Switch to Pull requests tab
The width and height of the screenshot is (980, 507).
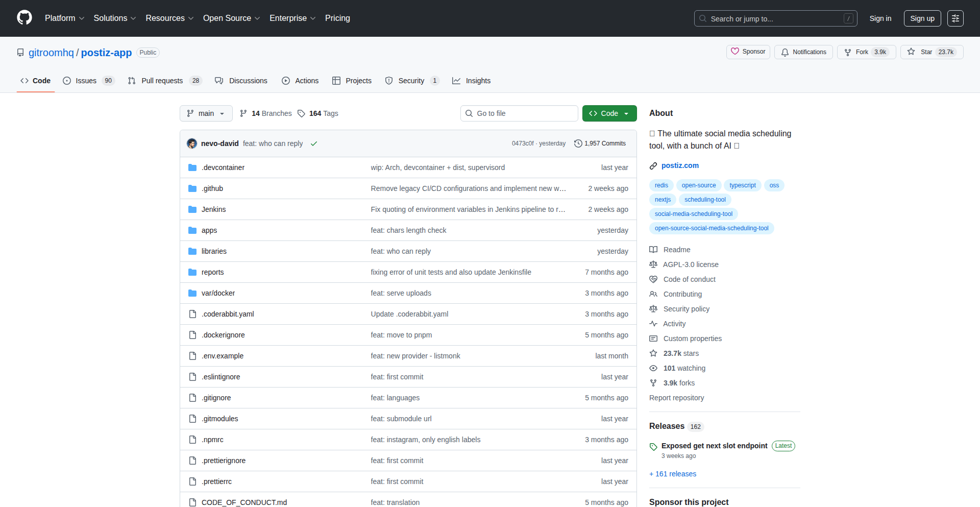click(x=162, y=81)
